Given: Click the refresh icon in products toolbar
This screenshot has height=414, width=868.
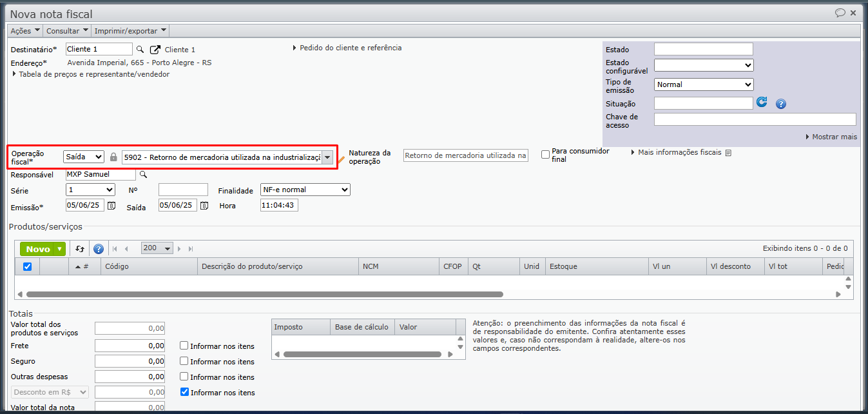Looking at the screenshot, I should [80, 249].
